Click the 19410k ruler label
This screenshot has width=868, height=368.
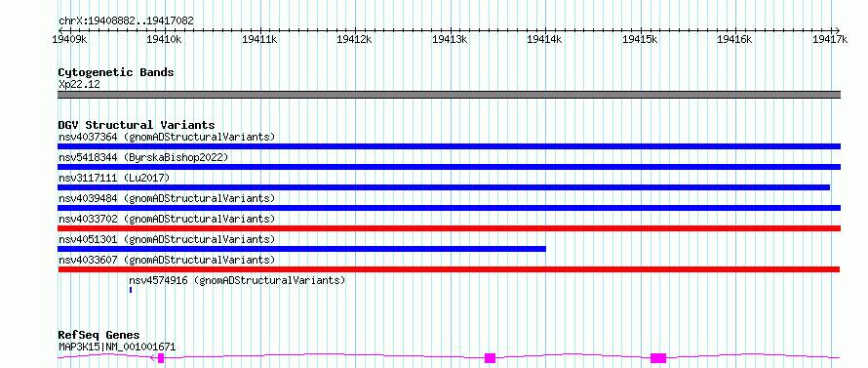point(165,39)
